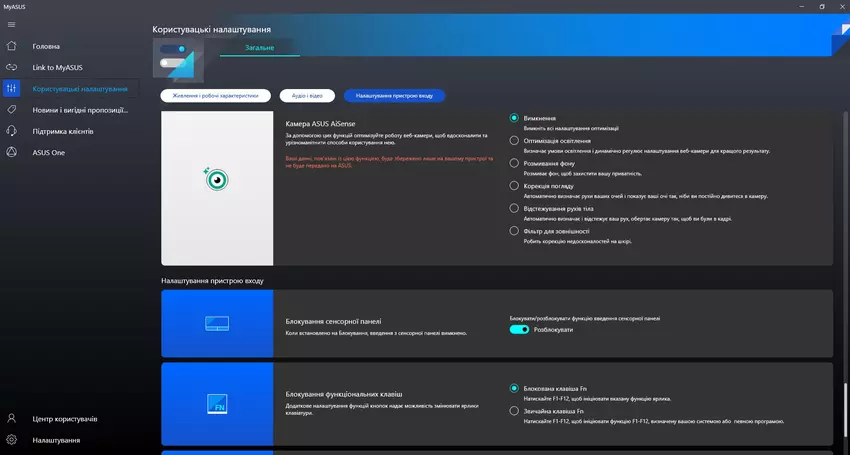The height and width of the screenshot is (455, 850).
Task: Open the hamburger navigation menu icon
Action: point(11,25)
